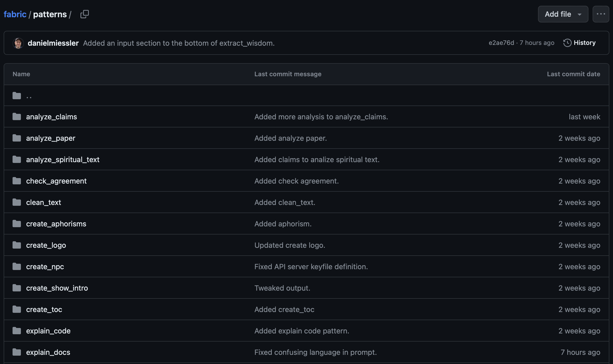
Task: Click the create_toc folder icon
Action: tap(17, 309)
